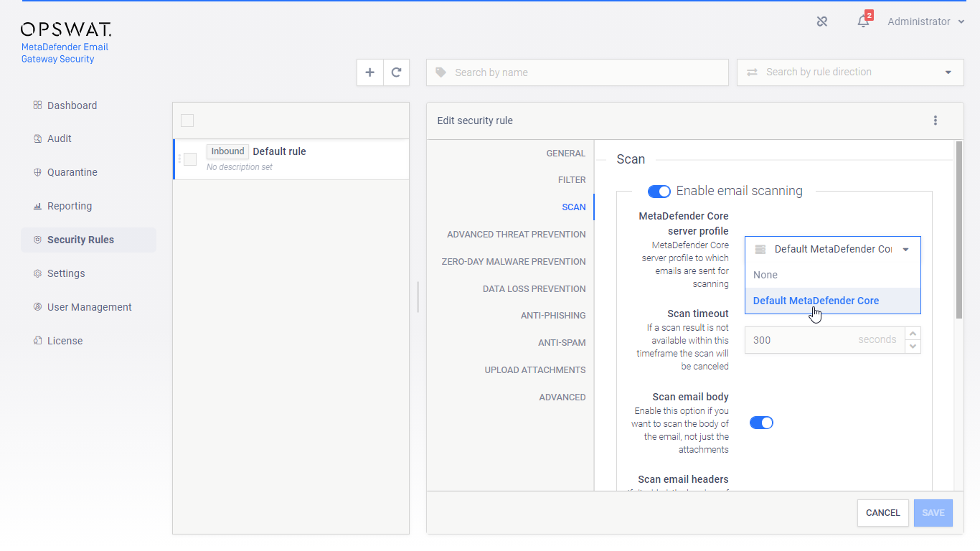This screenshot has width=980, height=551.
Task: Click the refresh rules list icon
Action: click(396, 72)
